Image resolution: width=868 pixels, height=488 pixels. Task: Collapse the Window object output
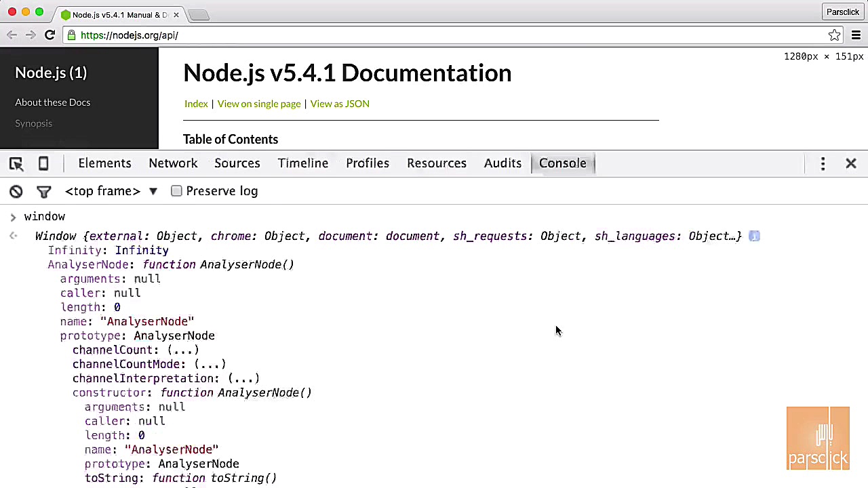[x=389, y=236]
